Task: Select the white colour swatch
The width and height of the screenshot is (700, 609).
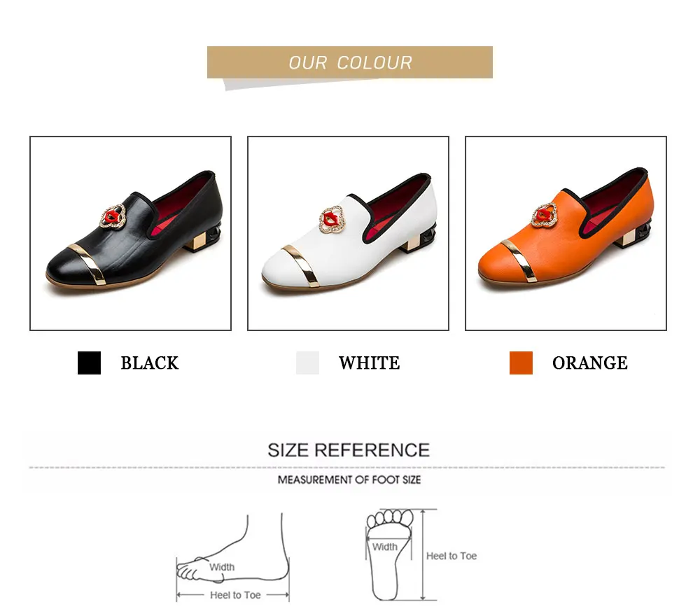Action: [x=307, y=363]
